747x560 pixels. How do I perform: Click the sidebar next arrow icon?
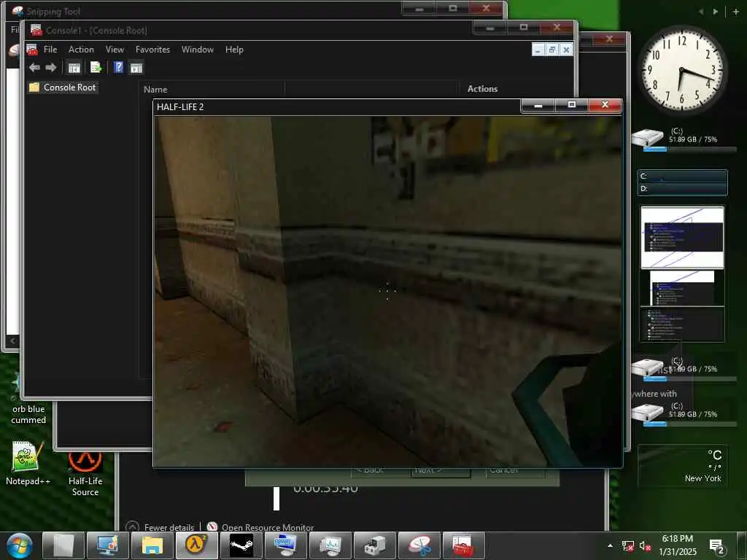tap(715, 12)
